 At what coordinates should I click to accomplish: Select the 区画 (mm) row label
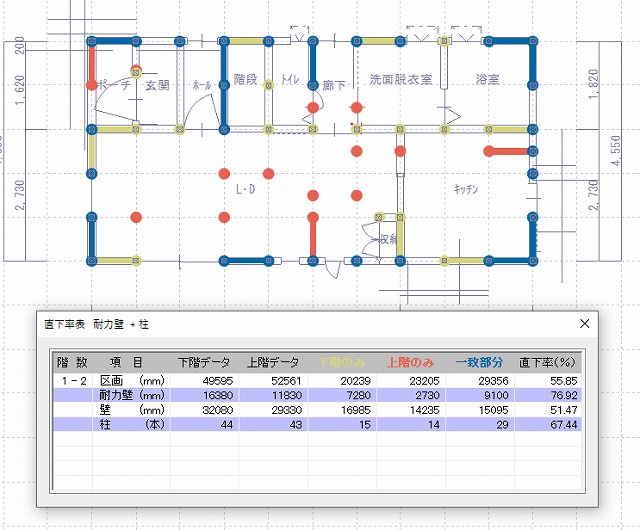(x=132, y=381)
